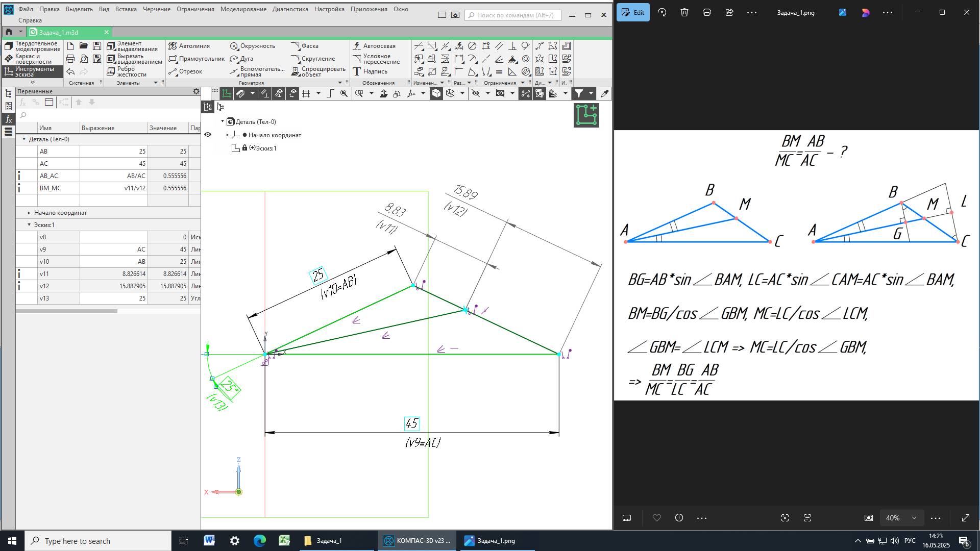Switch to the Задача_1.m3d document tab
Screen dimensions: 980x551
pyautogui.click(x=59, y=32)
